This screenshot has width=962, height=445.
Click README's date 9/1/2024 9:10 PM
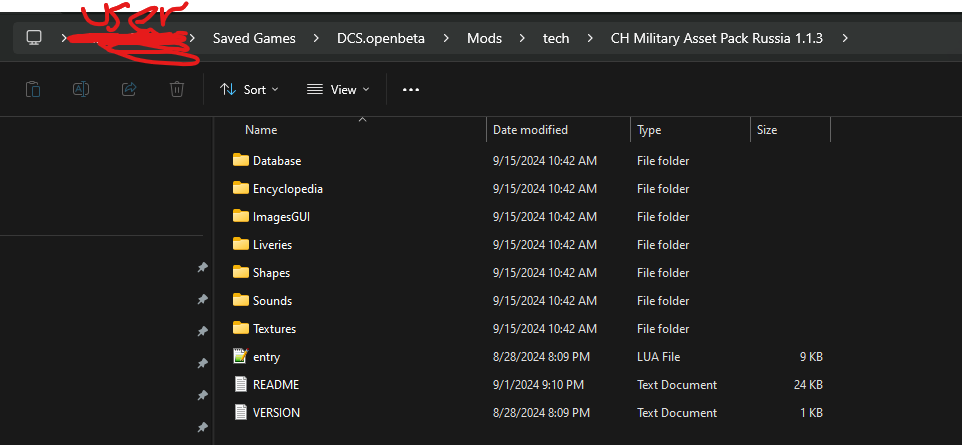[538, 385]
